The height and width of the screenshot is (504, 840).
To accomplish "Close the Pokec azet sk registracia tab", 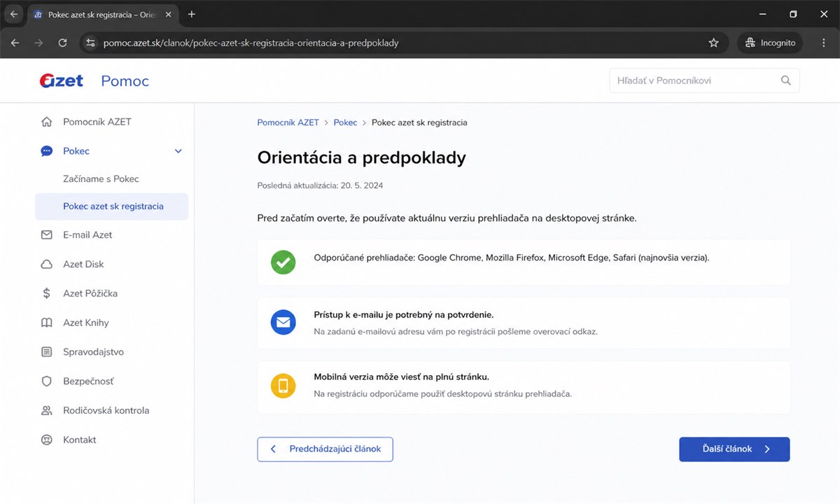I will click(x=168, y=14).
